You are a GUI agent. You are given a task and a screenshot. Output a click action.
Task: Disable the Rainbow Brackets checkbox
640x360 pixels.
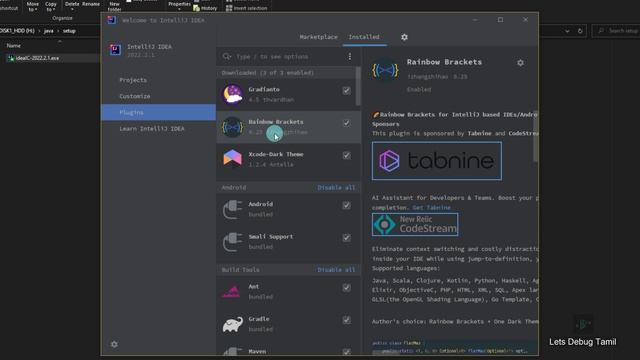point(346,123)
